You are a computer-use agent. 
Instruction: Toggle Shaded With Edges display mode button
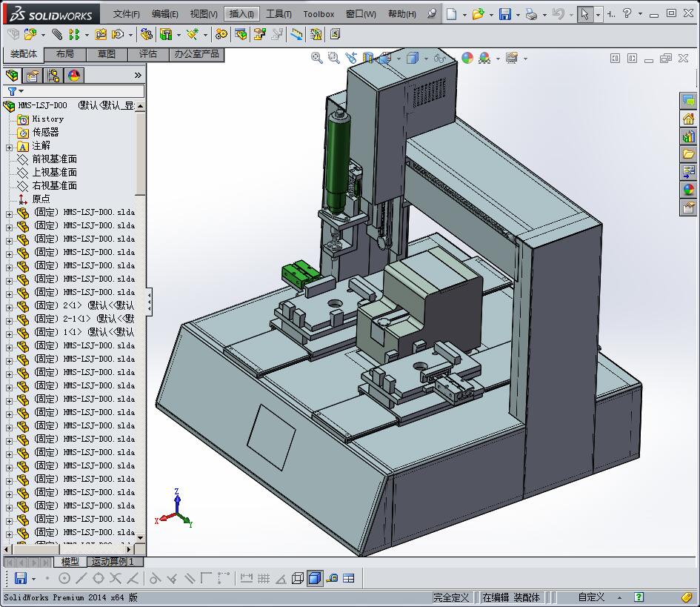[x=315, y=578]
